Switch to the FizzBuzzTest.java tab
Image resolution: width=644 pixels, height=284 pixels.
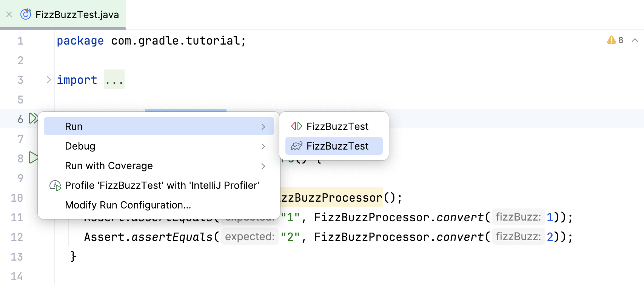point(77,14)
